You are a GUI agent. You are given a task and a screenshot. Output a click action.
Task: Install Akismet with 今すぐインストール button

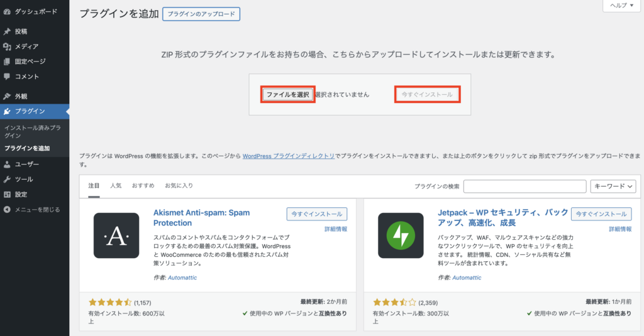pyautogui.click(x=316, y=214)
